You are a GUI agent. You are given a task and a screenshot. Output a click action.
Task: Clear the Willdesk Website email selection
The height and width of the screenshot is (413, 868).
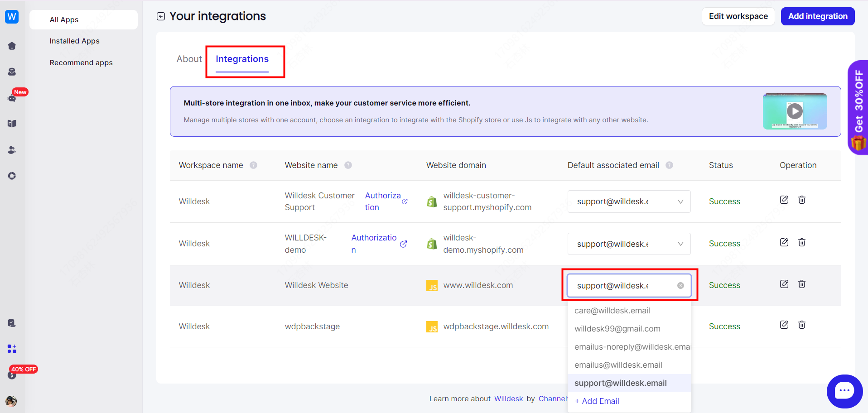pos(680,285)
